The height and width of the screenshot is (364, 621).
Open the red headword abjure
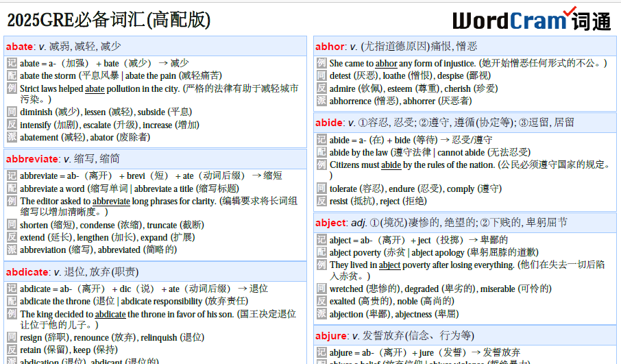(332, 335)
